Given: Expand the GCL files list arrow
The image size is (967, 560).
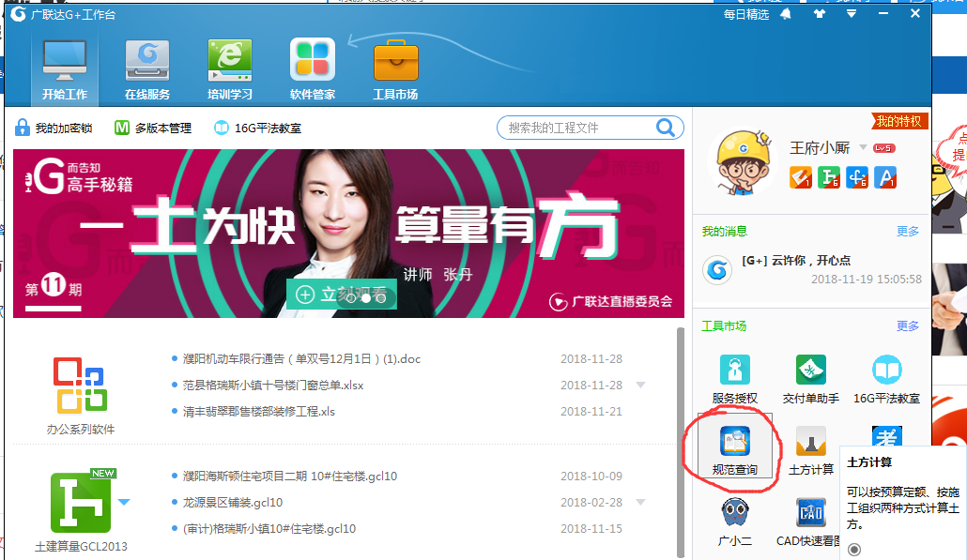Looking at the screenshot, I should [641, 502].
